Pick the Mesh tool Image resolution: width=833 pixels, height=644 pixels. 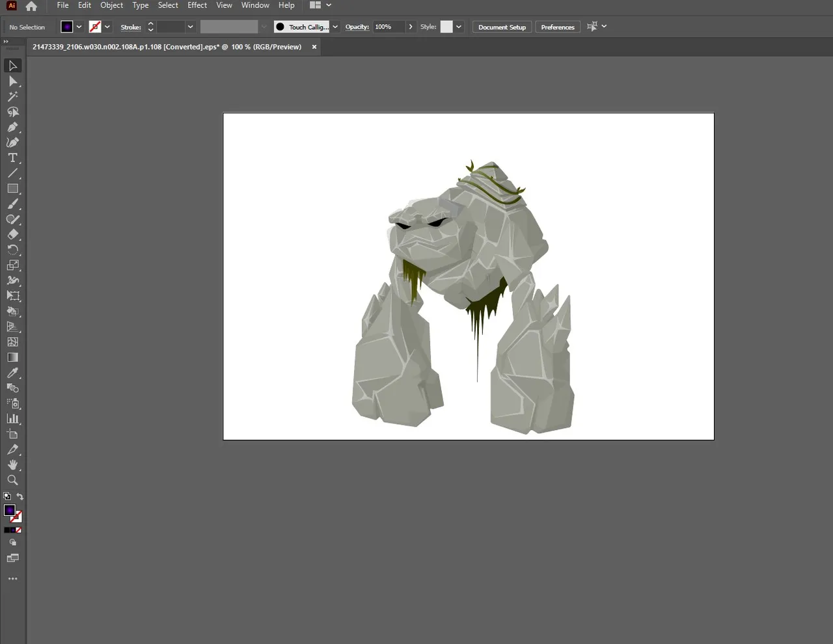(12, 342)
